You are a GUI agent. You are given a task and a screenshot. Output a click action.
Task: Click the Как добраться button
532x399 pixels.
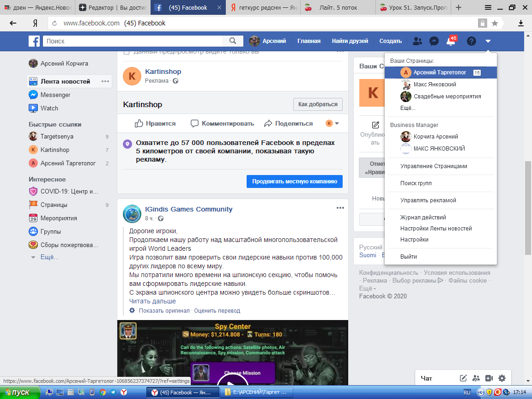(x=318, y=104)
